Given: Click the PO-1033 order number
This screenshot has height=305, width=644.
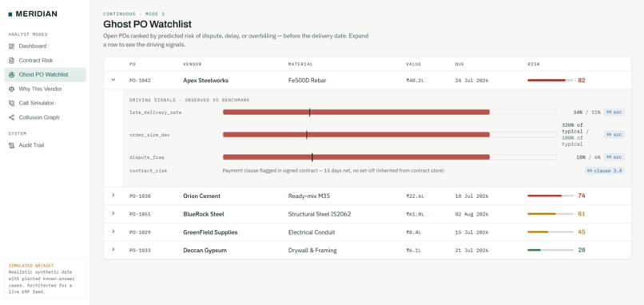Looking at the screenshot, I should tap(140, 250).
